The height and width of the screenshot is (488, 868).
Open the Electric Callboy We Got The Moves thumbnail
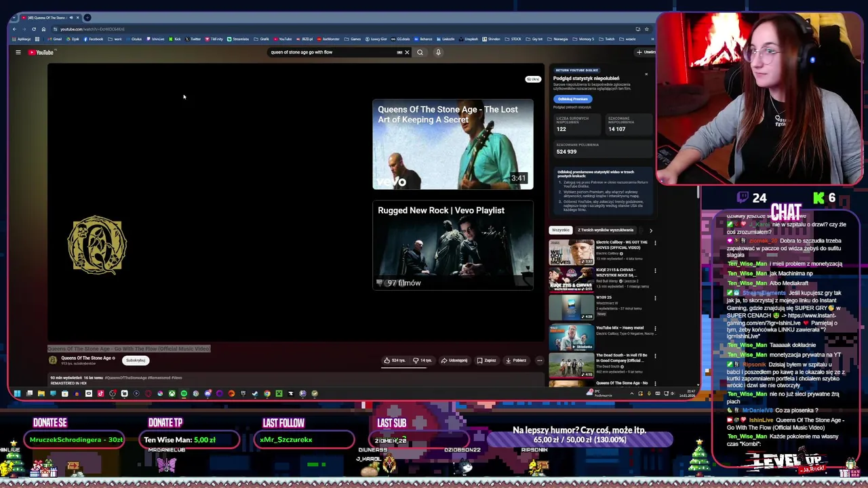click(x=571, y=252)
